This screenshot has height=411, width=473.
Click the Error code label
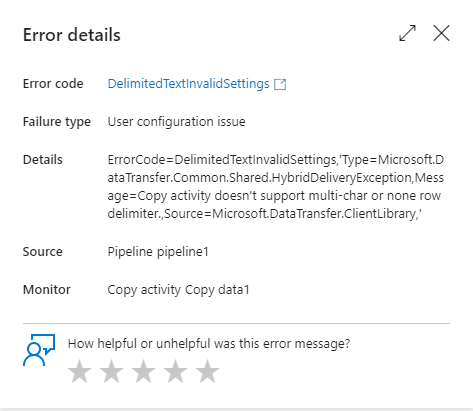53,84
